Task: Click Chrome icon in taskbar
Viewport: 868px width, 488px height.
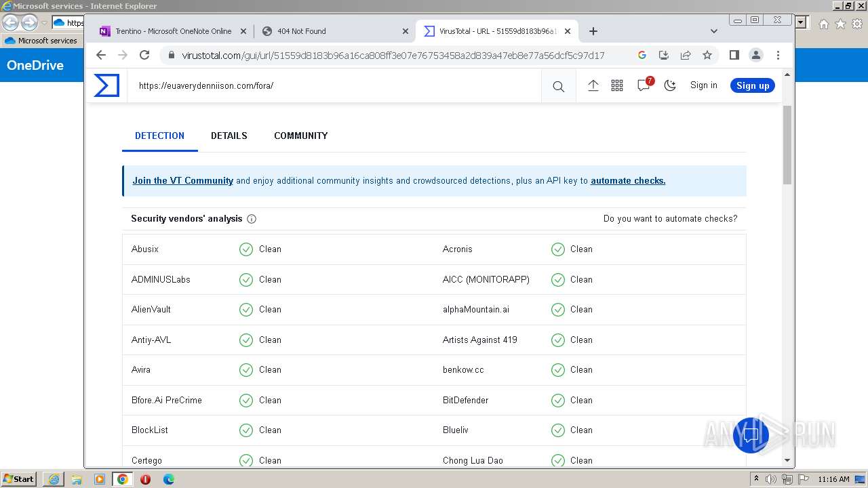Action: coord(123,479)
